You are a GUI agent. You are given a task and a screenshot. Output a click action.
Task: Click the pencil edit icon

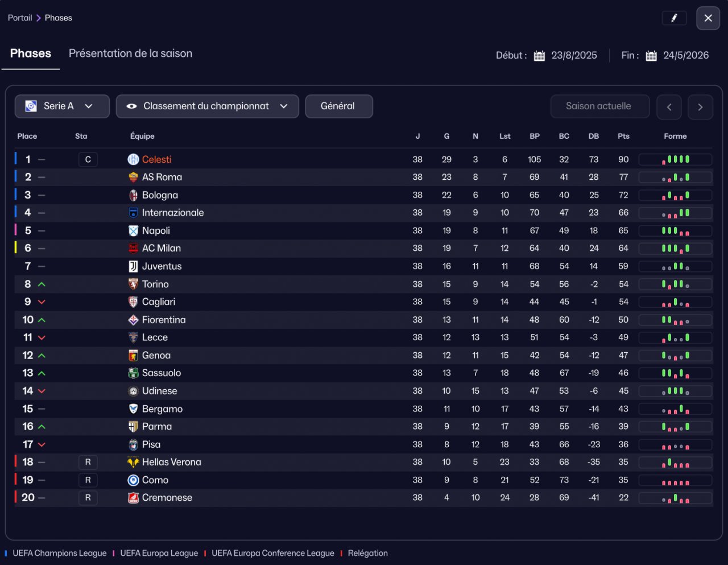674,18
